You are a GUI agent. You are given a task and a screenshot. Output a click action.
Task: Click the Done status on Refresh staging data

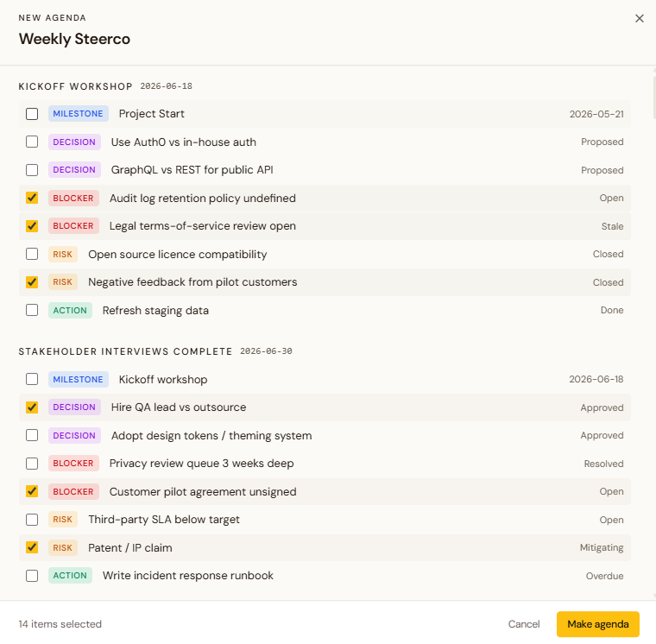point(612,310)
